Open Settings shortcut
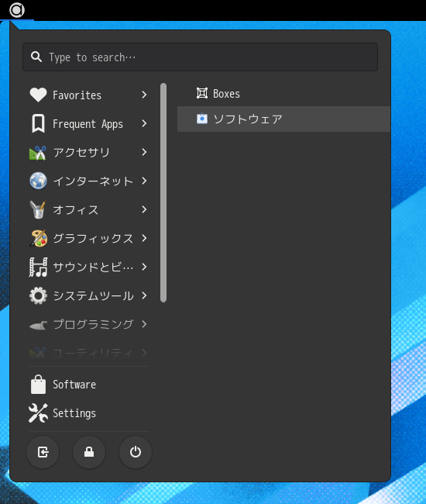Screen dimensions: 426x504 (x=89, y=413)
